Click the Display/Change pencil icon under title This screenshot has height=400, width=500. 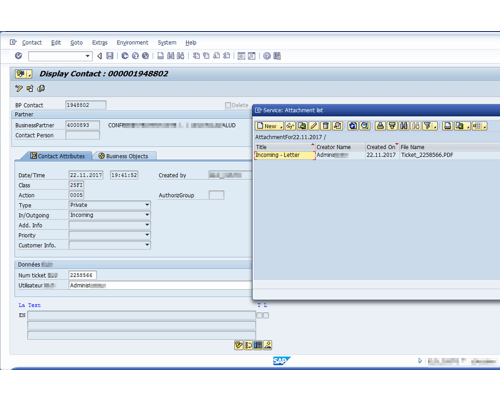[x=19, y=88]
